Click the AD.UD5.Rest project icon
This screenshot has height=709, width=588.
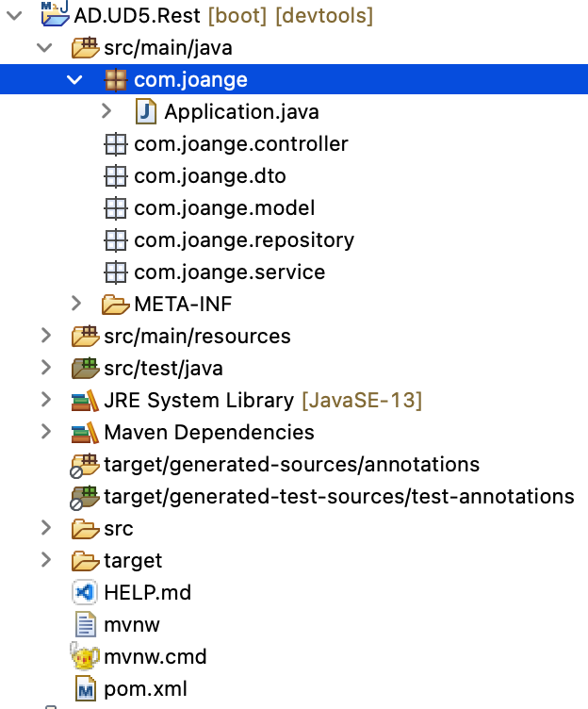coord(55,14)
